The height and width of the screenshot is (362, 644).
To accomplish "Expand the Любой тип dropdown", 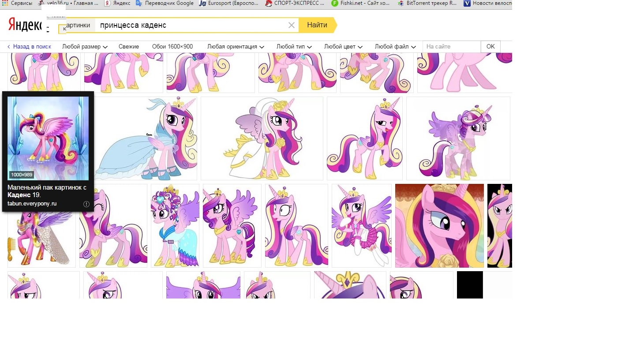I will [x=294, y=46].
